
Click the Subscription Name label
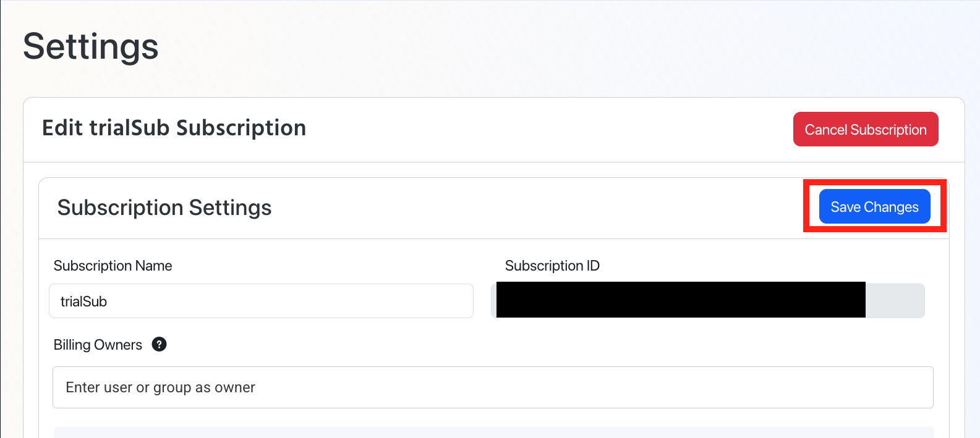113,266
